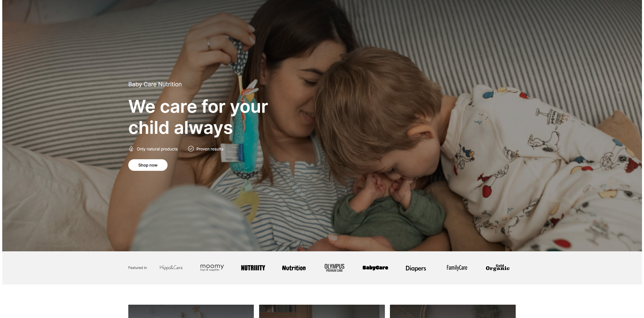Click the leaf icon beside natural products
Image resolution: width=644 pixels, height=318 pixels.
point(131,149)
